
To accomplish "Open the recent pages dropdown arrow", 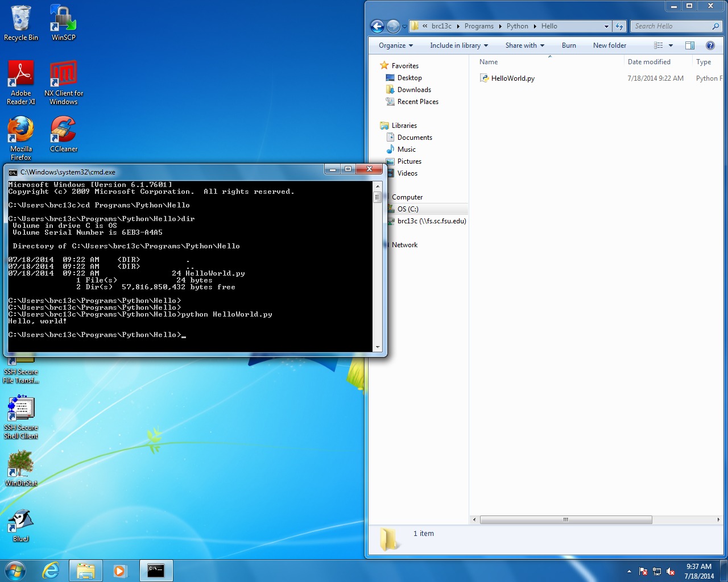I will [x=404, y=26].
